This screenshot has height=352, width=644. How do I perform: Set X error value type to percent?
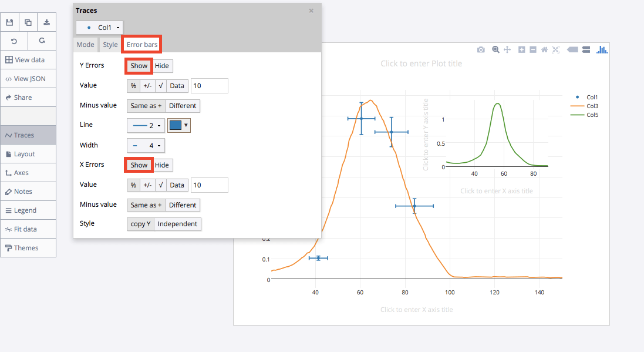tap(133, 185)
